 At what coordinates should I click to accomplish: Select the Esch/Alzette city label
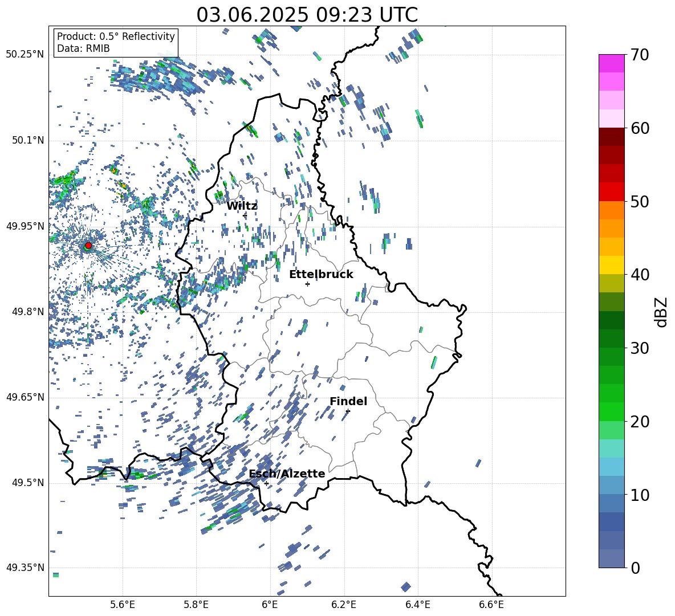pyautogui.click(x=287, y=474)
